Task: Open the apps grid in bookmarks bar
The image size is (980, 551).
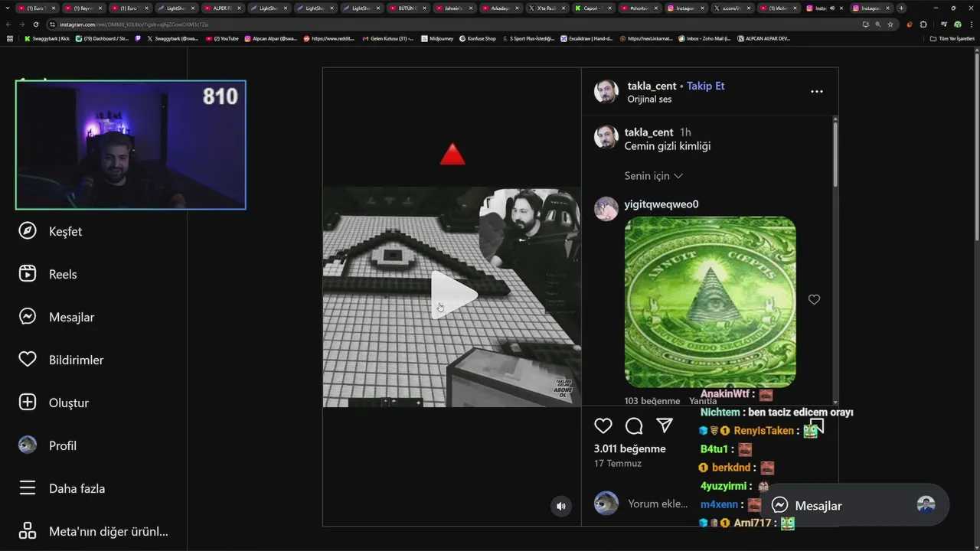Action: point(9,38)
